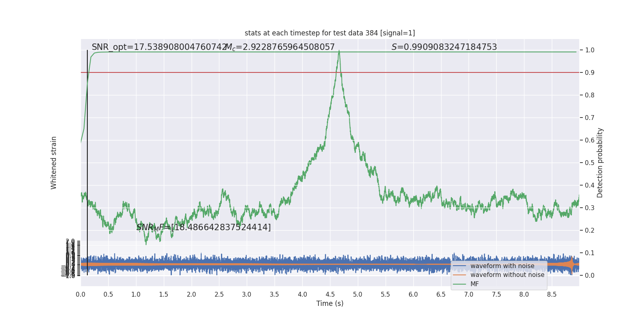Click the orange waveform chirp near 8.85 s

tap(571, 264)
